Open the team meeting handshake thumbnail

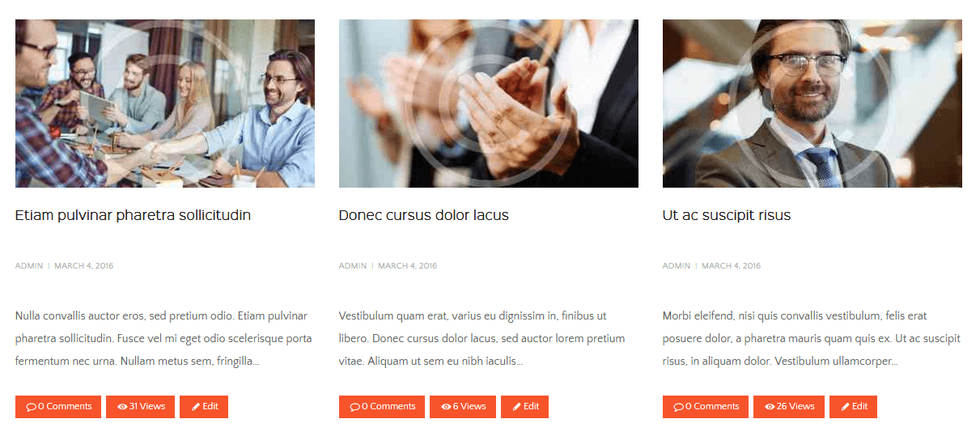click(x=165, y=104)
